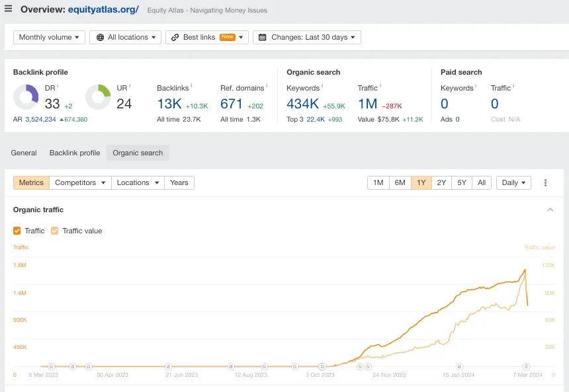Uncheck the Traffic checkbox

(17, 231)
